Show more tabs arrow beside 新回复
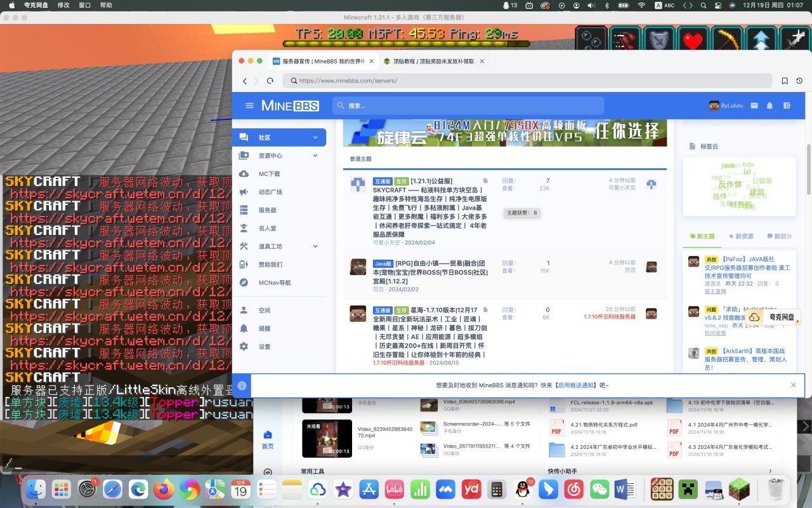This screenshot has height=508, width=812. (790, 236)
